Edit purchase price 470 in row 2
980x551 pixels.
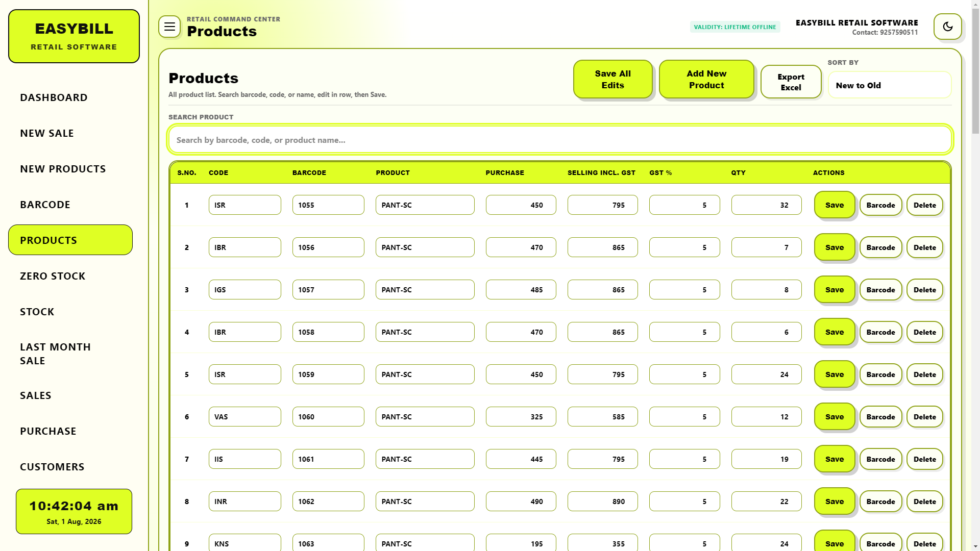[521, 247]
